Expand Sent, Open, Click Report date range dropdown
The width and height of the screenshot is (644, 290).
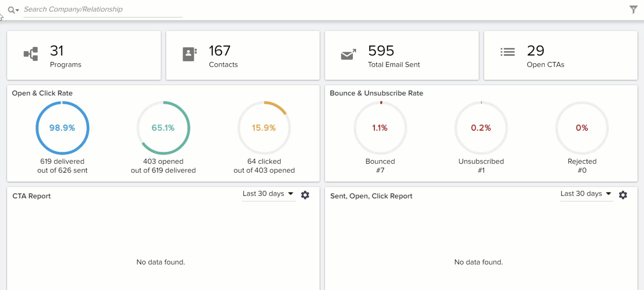(586, 194)
